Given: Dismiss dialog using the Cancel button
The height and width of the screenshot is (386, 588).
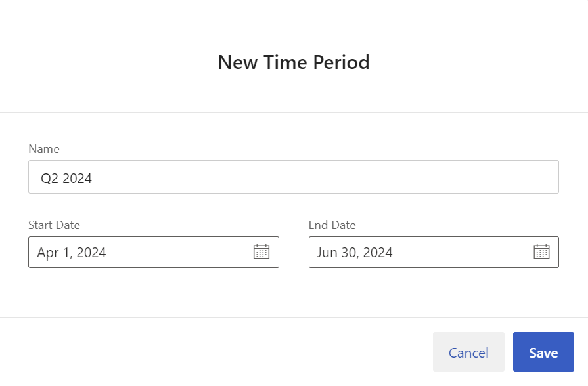Looking at the screenshot, I should pyautogui.click(x=468, y=352).
